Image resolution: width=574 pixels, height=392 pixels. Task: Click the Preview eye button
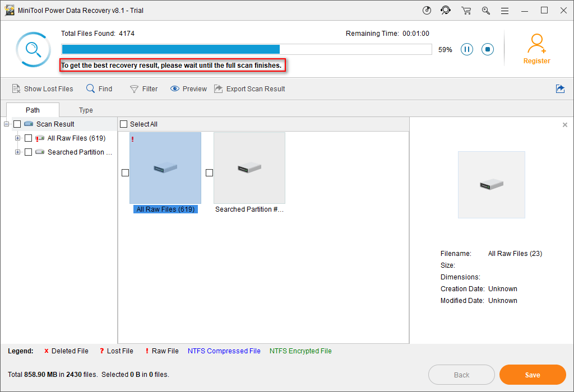188,89
